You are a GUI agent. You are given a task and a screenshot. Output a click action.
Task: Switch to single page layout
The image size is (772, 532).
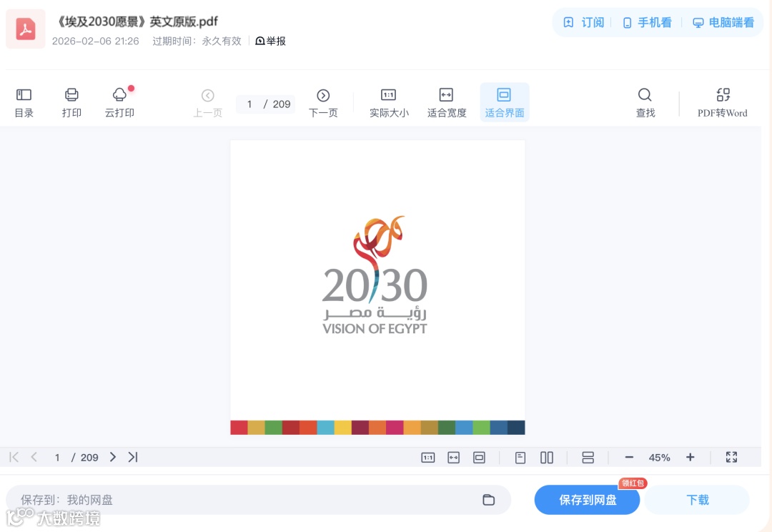click(x=520, y=458)
